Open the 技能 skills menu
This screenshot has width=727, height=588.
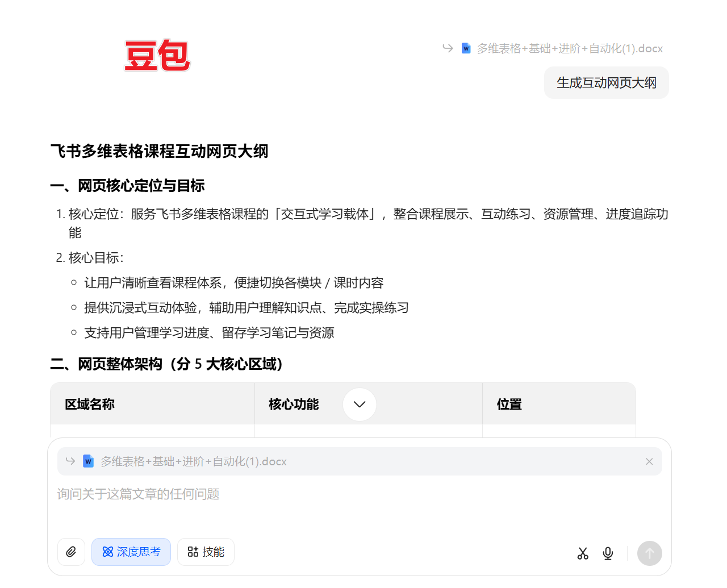tap(206, 552)
